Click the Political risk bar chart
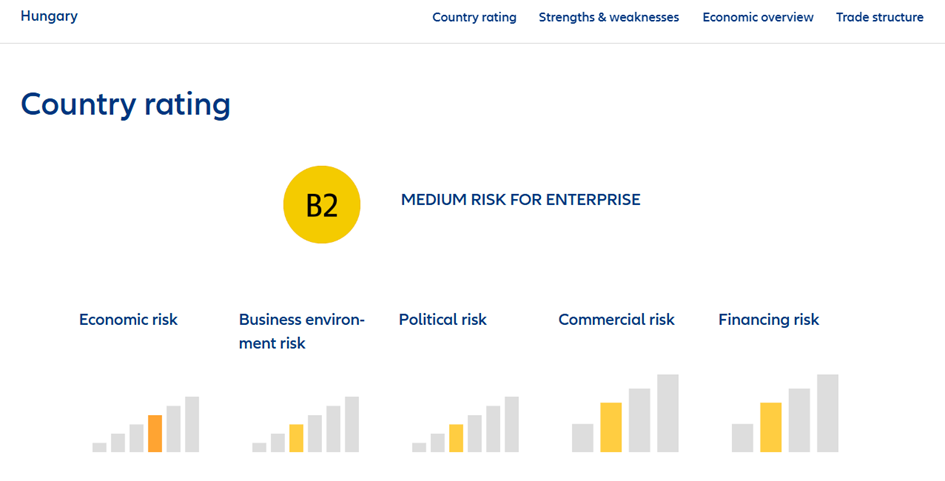This screenshot has height=481, width=945. (465, 425)
